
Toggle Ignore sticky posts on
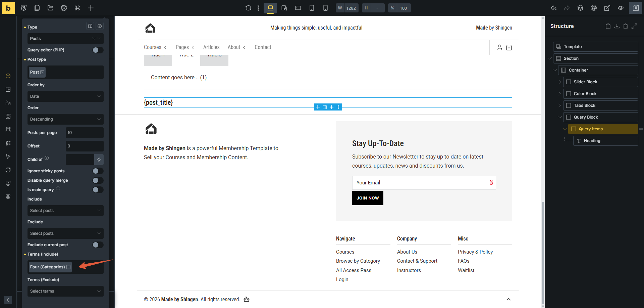click(x=98, y=171)
